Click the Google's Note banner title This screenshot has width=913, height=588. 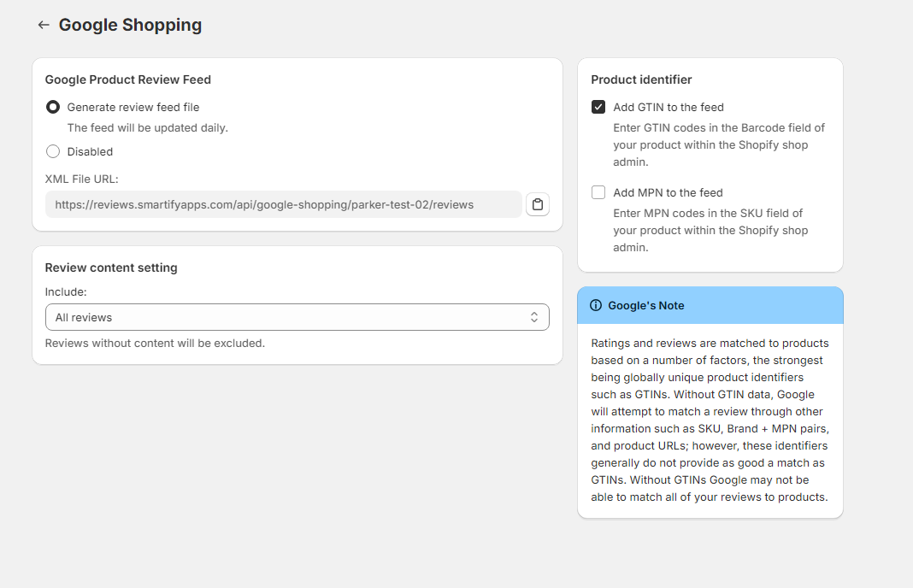646,306
